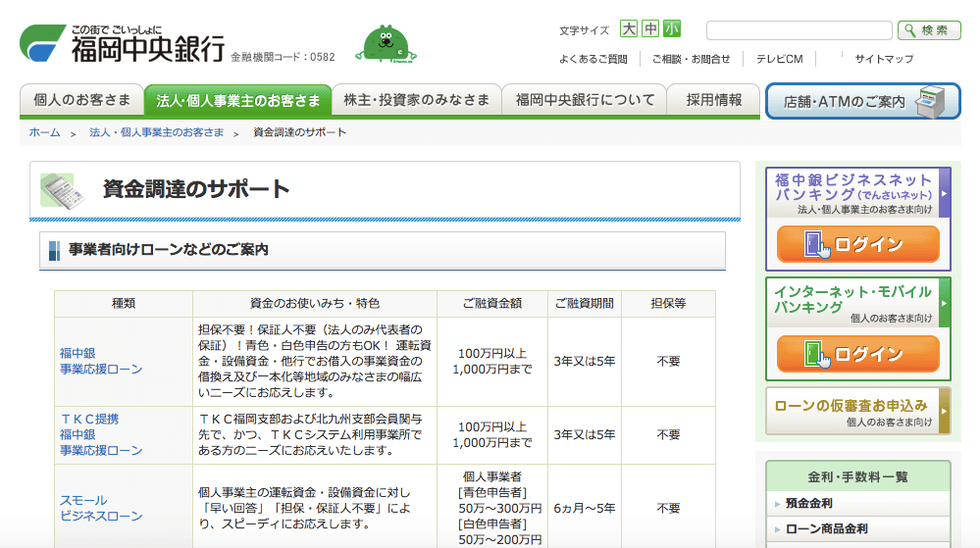
Task: Open ご相談・お問合せ link
Action: point(691,59)
